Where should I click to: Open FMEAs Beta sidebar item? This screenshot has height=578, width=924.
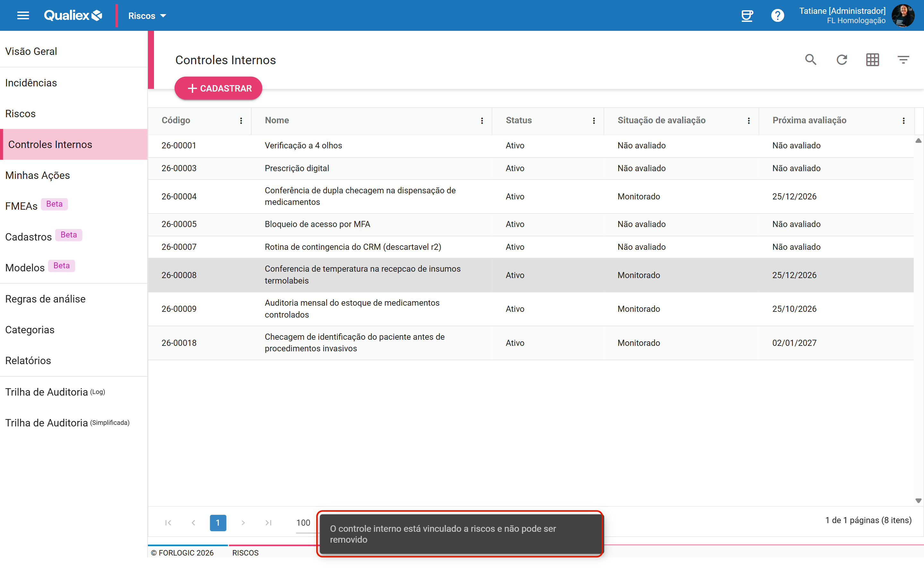coord(74,206)
